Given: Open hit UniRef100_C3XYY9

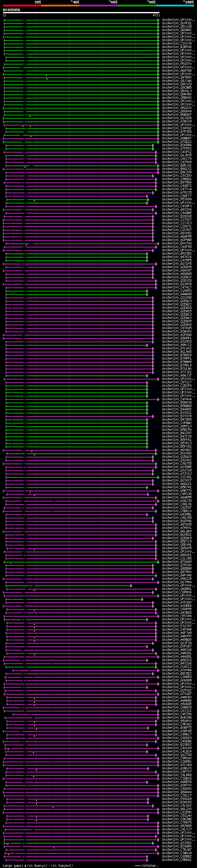Looking at the screenshot, I should [x=177, y=43].
